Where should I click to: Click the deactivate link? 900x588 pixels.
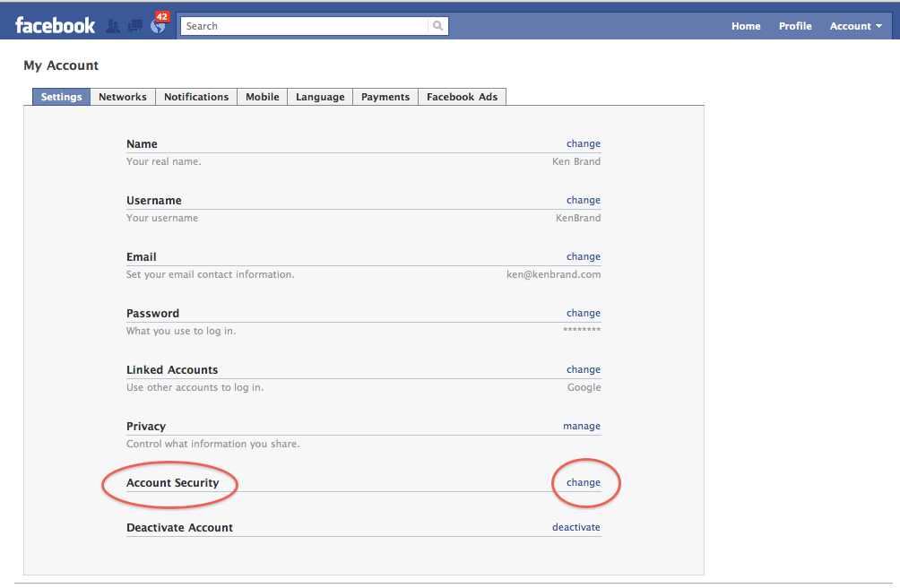pos(576,527)
